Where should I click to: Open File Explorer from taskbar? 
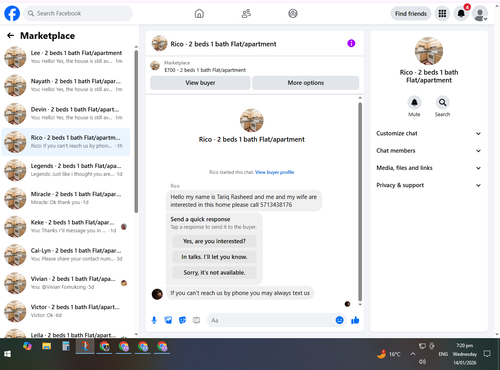click(x=46, y=347)
